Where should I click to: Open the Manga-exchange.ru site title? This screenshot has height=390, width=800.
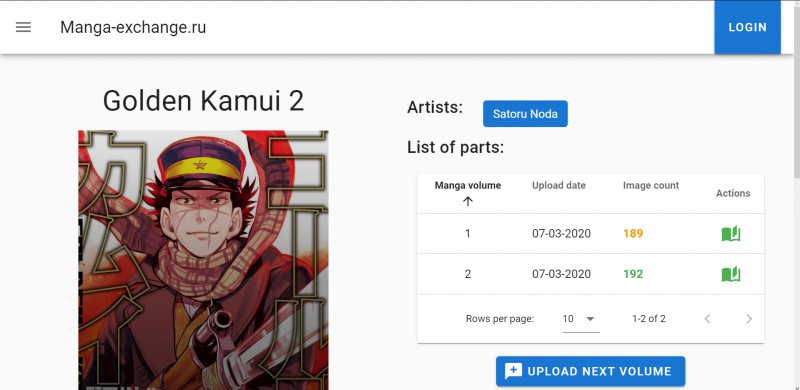click(x=133, y=27)
